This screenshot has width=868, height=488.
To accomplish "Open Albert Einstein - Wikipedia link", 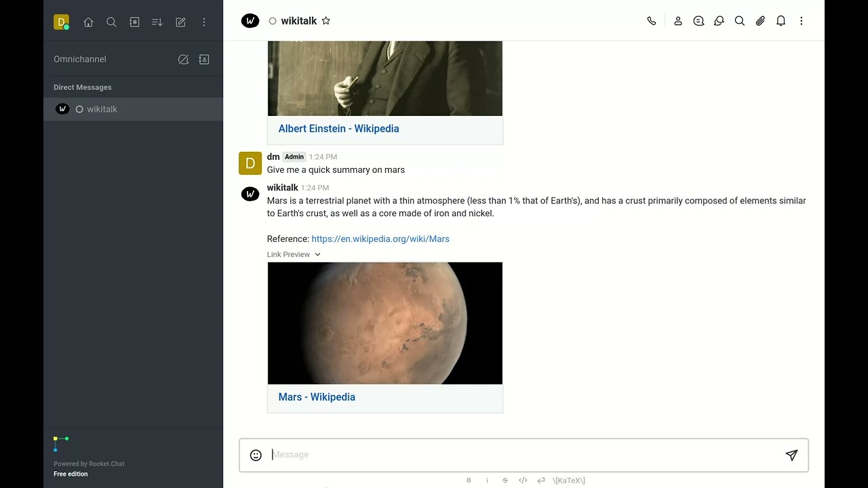I will [338, 129].
